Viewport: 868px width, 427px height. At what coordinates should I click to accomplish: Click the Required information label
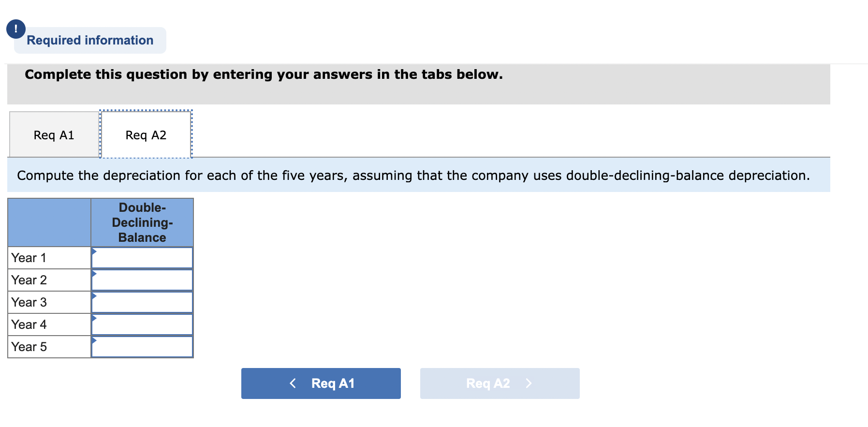pos(90,40)
